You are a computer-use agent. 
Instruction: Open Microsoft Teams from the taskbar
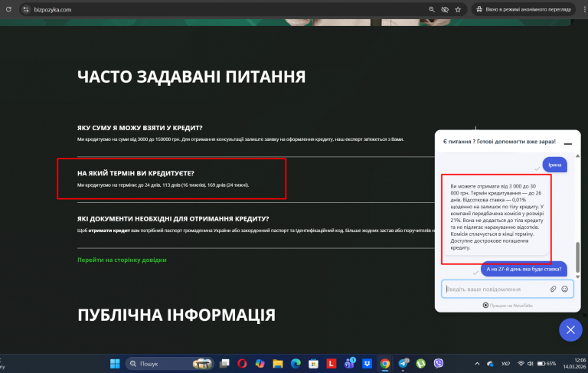point(349,364)
